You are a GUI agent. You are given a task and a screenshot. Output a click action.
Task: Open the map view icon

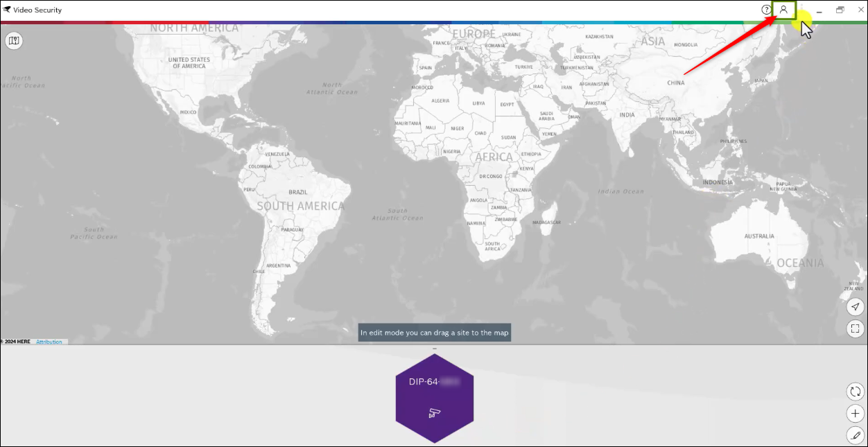[x=13, y=41]
